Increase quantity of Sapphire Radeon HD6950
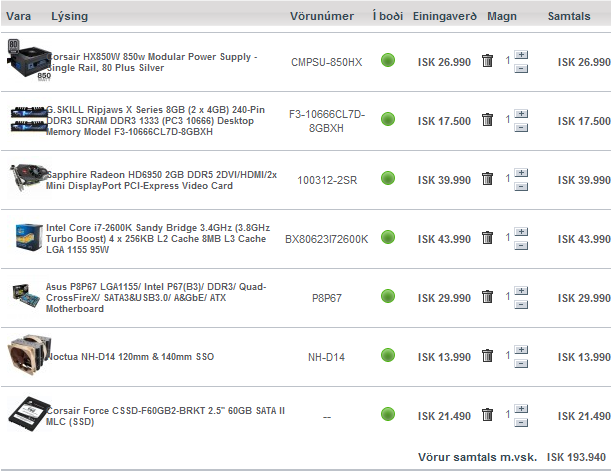Viewport: 615px width, 471px height. 521,172
